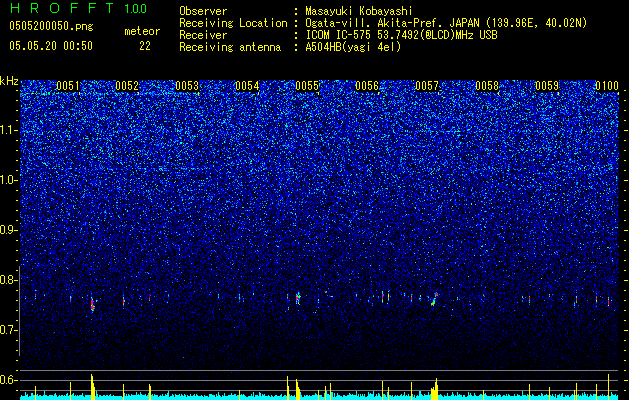
Task: Click the 0059 time marker
Action: pyautogui.click(x=547, y=86)
